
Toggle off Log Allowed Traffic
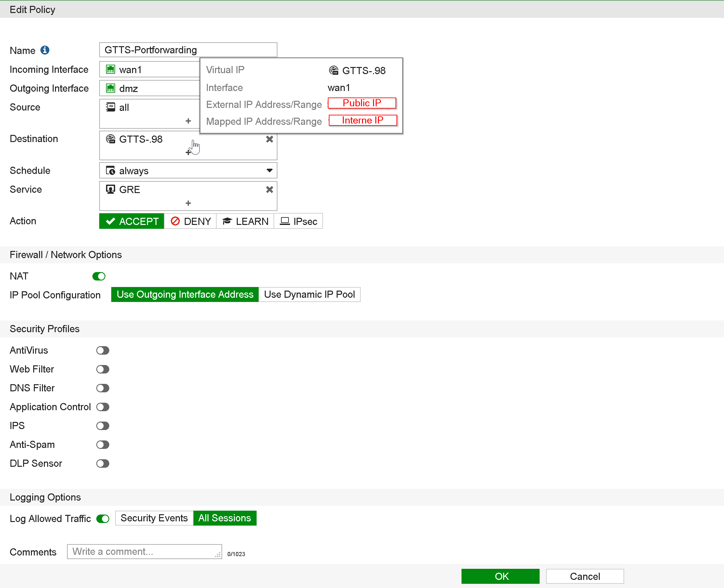[x=103, y=518]
